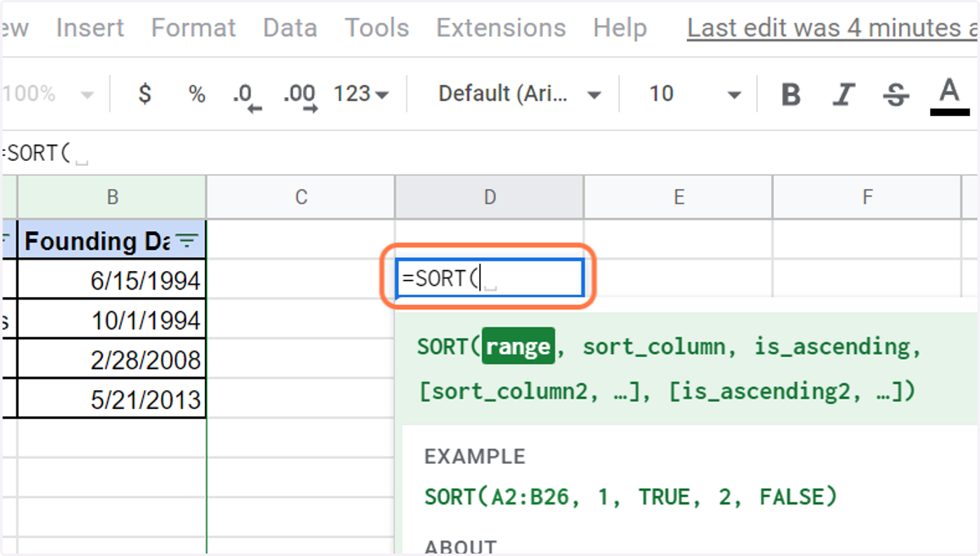Click the example formula SORT(A2:B26, 1, TRUE, 2, FALSE)
Screen dimensions: 980x556
click(x=630, y=496)
